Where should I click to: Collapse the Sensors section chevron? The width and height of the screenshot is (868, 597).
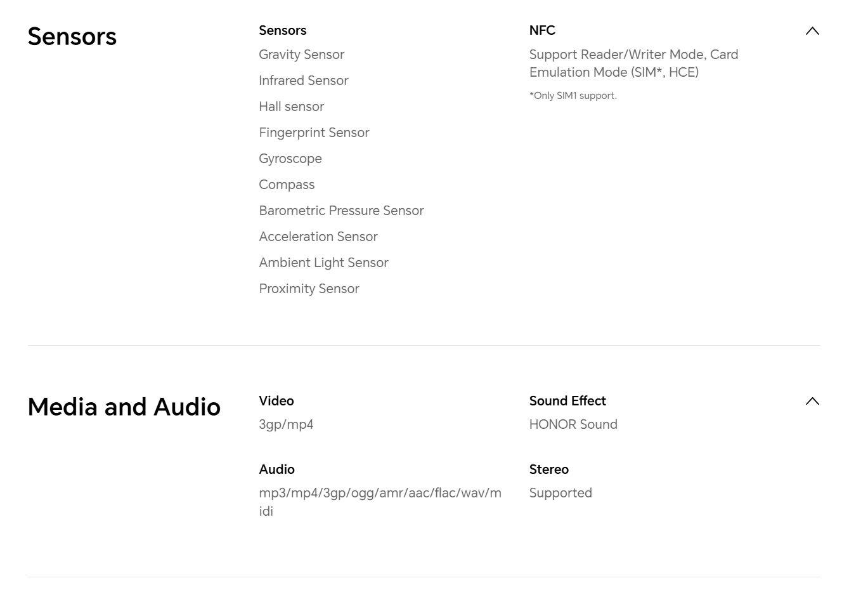click(x=812, y=31)
